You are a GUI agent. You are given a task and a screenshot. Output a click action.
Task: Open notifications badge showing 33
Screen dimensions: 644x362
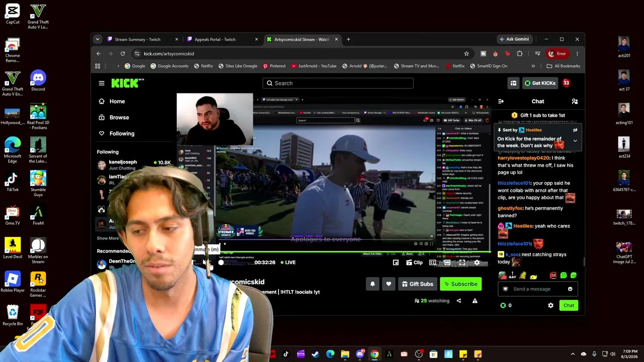pos(566,83)
